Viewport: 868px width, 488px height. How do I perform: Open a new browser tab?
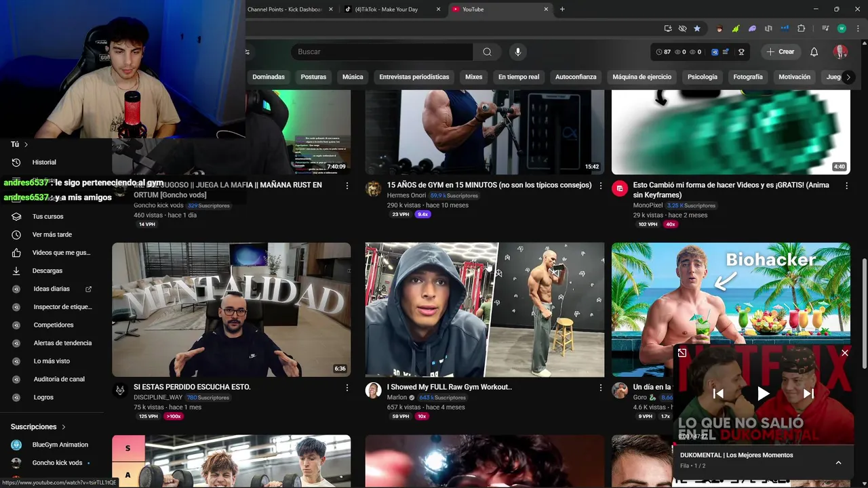(x=562, y=9)
